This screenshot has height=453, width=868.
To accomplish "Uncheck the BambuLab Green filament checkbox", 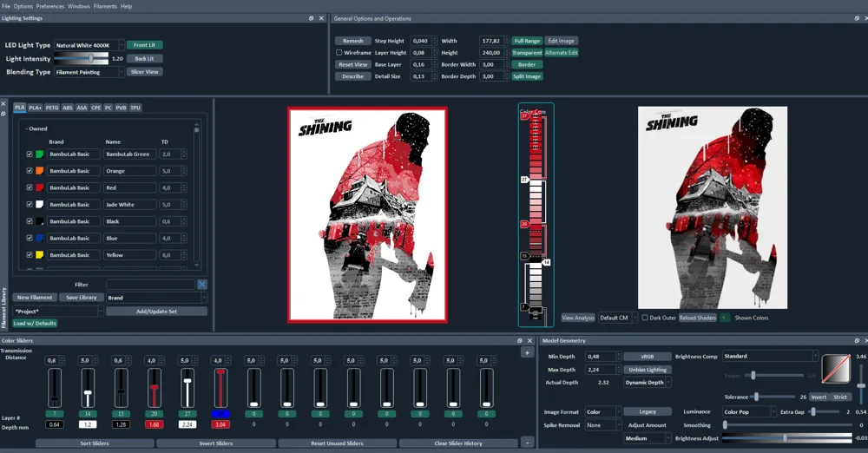I will 30,154.
